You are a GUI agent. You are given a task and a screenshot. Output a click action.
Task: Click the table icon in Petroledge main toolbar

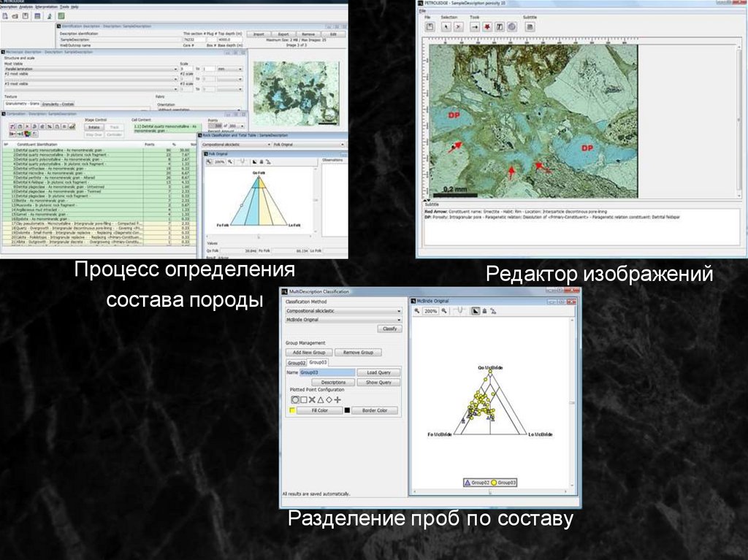pos(38,16)
